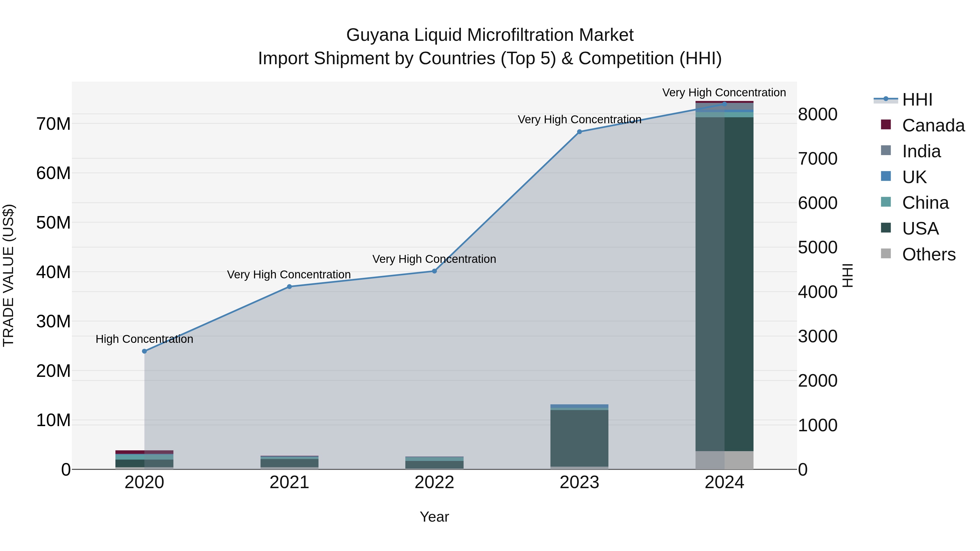Image resolution: width=980 pixels, height=551 pixels.
Task: Click the '10M' left axis tick label
Action: [53, 421]
